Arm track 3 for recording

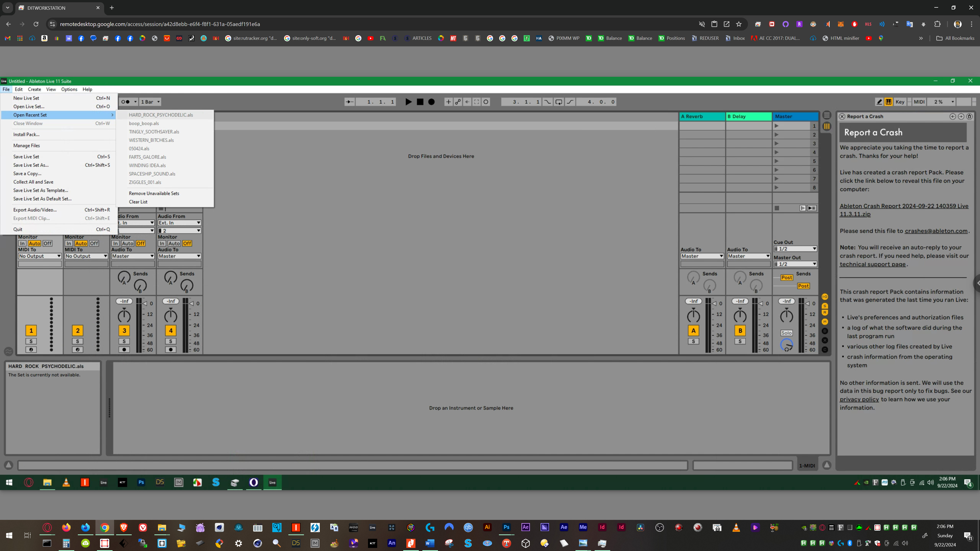124,349
